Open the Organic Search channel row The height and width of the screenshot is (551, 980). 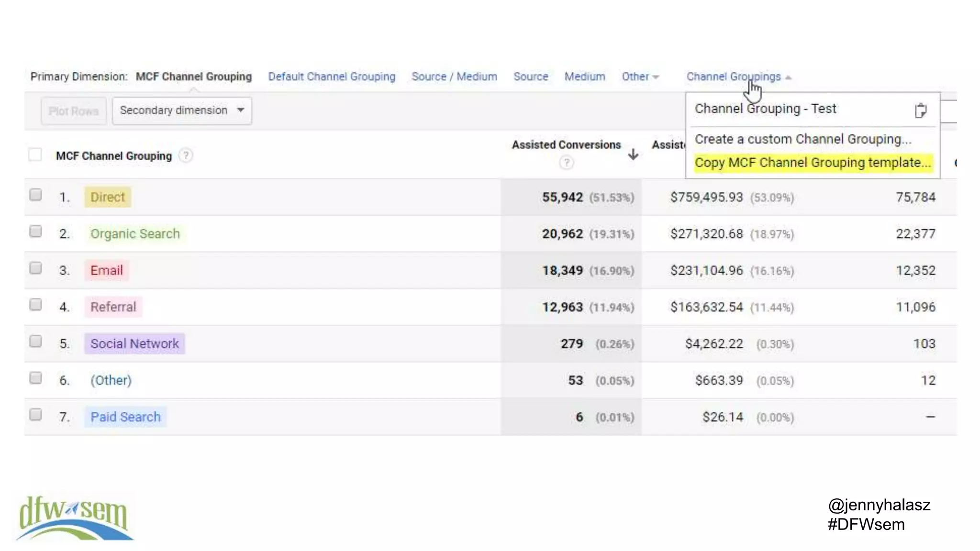135,234
